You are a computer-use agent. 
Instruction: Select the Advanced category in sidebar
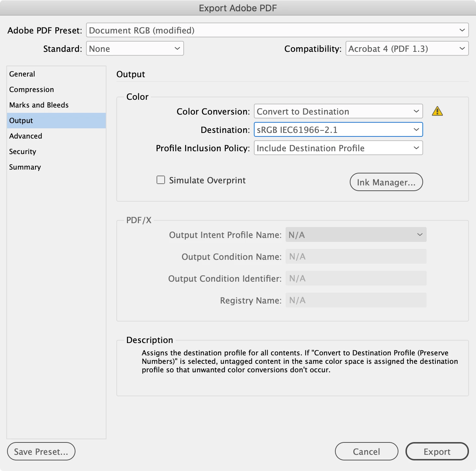coord(56,136)
